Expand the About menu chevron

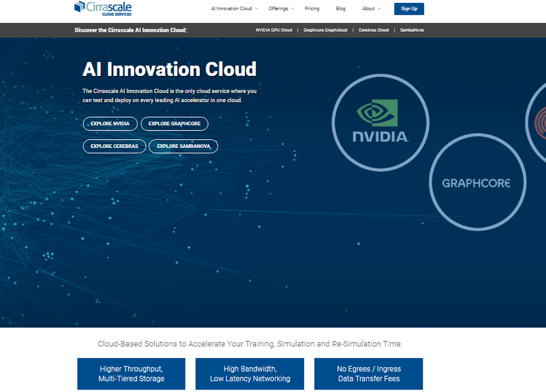(x=379, y=9)
